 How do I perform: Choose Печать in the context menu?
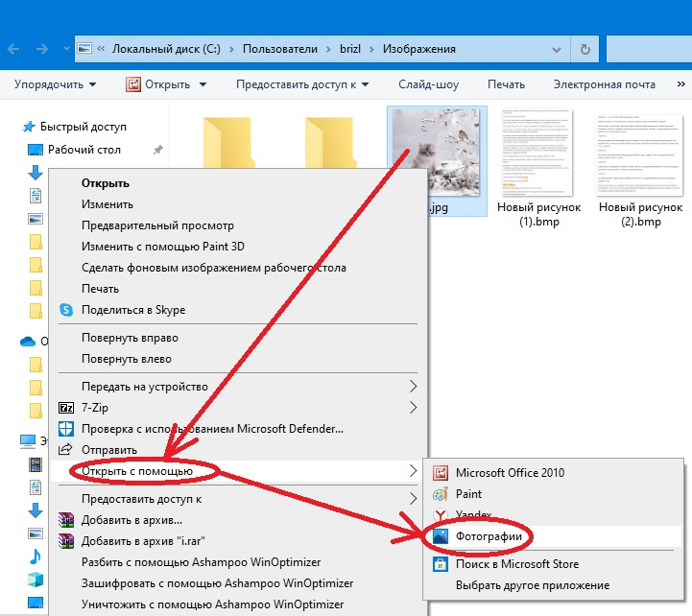[238, 289]
